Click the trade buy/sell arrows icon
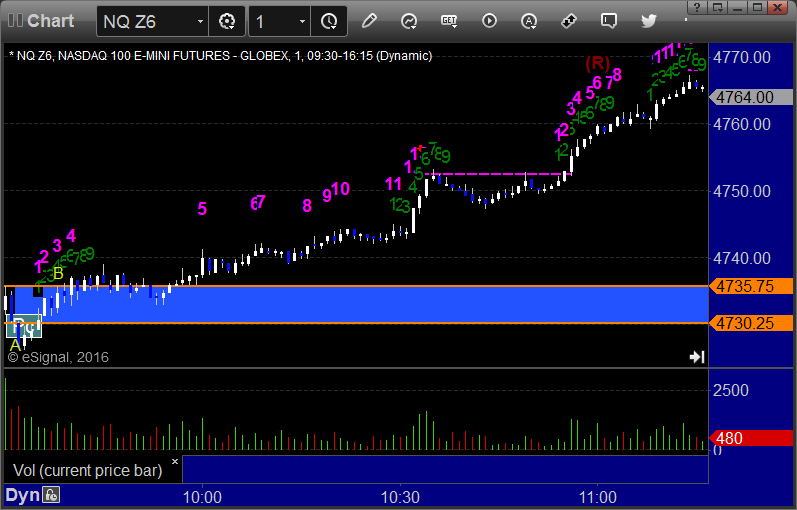This screenshot has width=797, height=510. [x=569, y=21]
